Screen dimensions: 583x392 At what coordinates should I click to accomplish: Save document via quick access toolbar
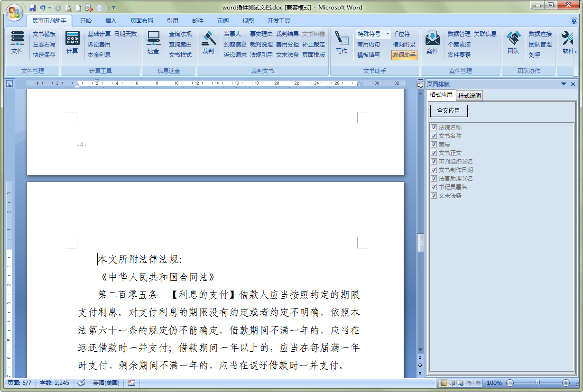[32, 8]
